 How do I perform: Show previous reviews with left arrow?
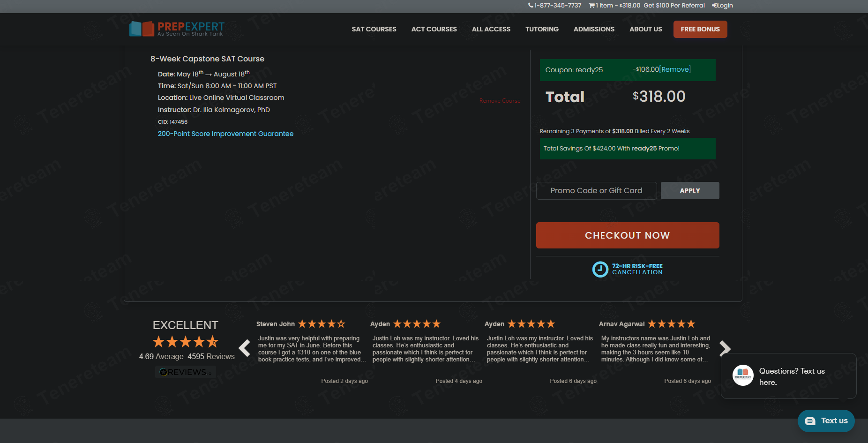click(x=244, y=348)
